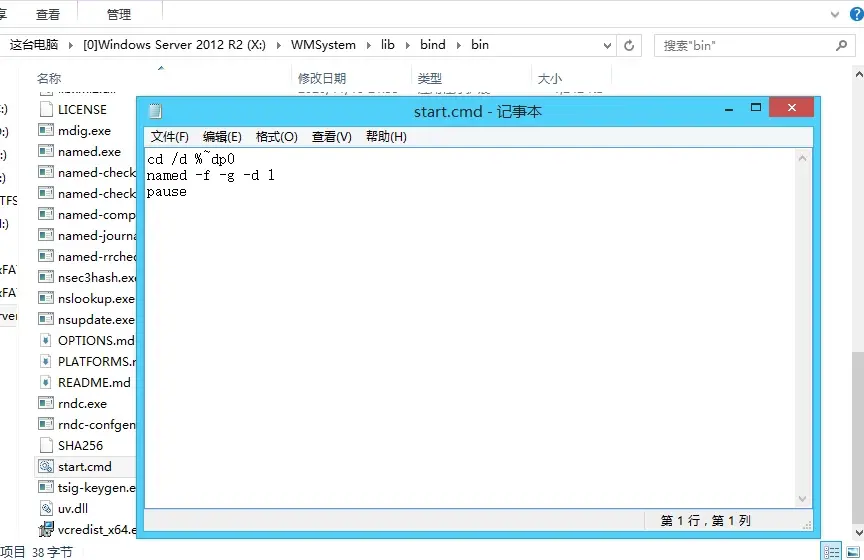Open the Explorer help question mark icon
The image size is (864, 560).
(x=857, y=14)
